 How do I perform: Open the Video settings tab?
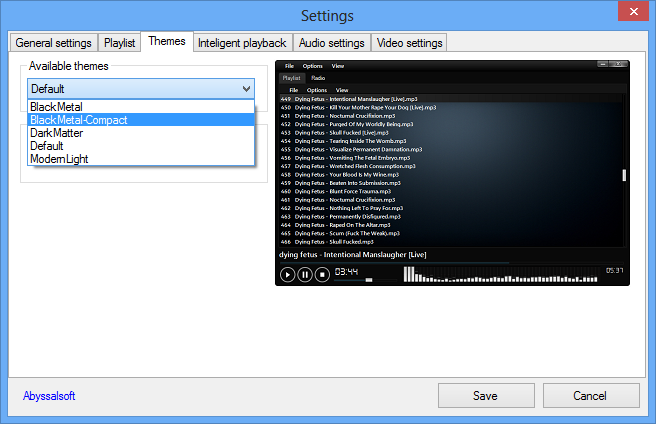tap(409, 43)
